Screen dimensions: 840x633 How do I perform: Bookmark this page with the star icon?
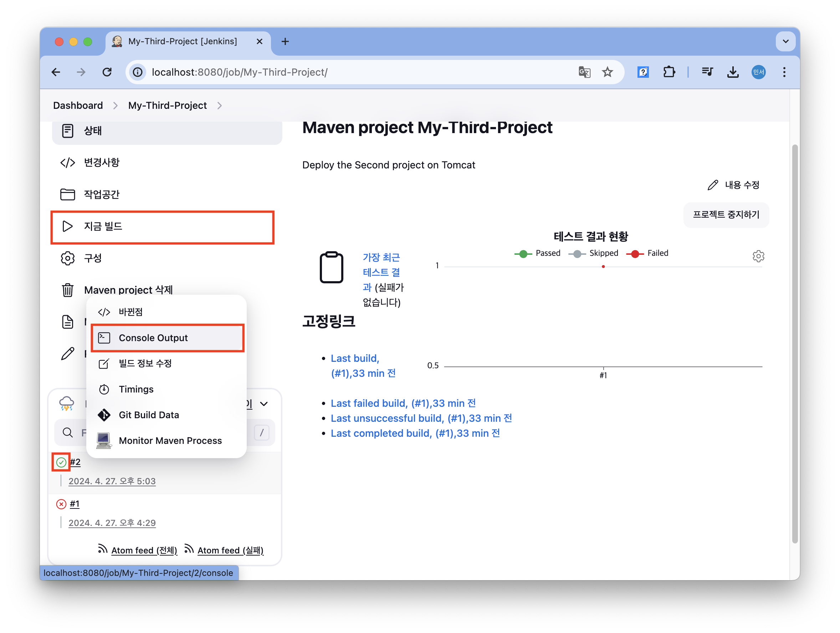click(607, 72)
